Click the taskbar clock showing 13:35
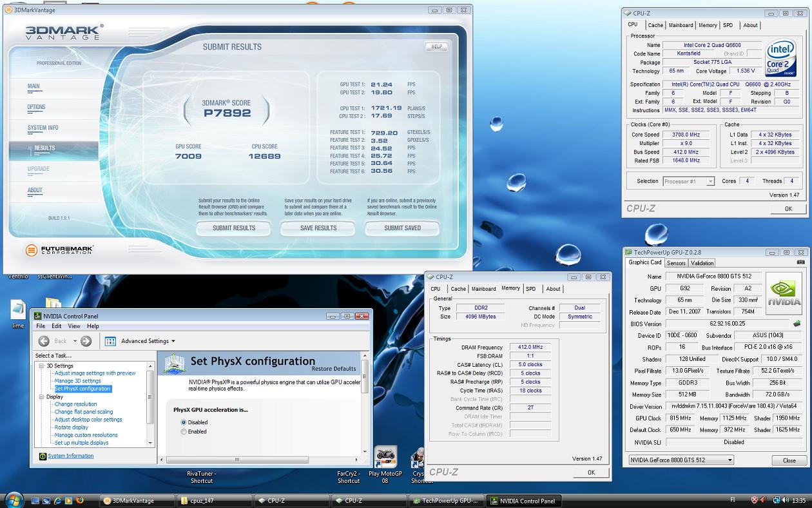 [x=799, y=500]
